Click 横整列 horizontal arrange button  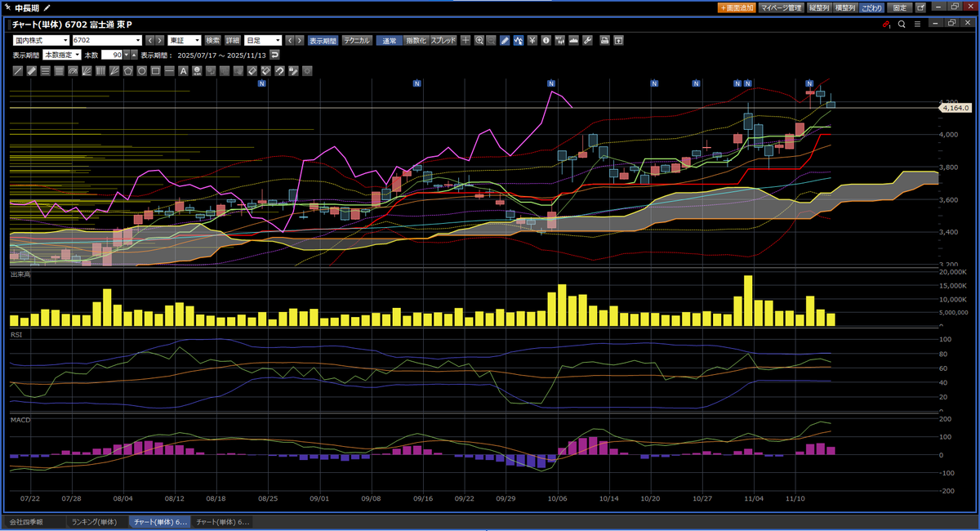pos(845,7)
